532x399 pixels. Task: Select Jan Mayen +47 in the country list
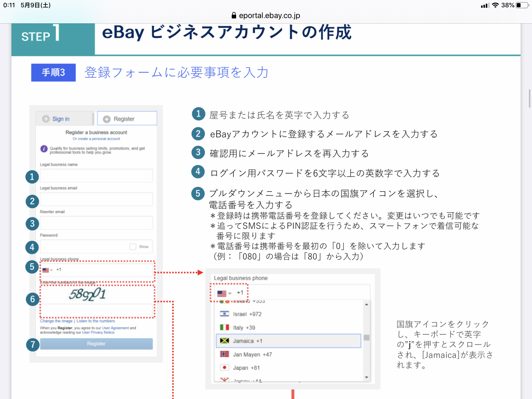288,354
